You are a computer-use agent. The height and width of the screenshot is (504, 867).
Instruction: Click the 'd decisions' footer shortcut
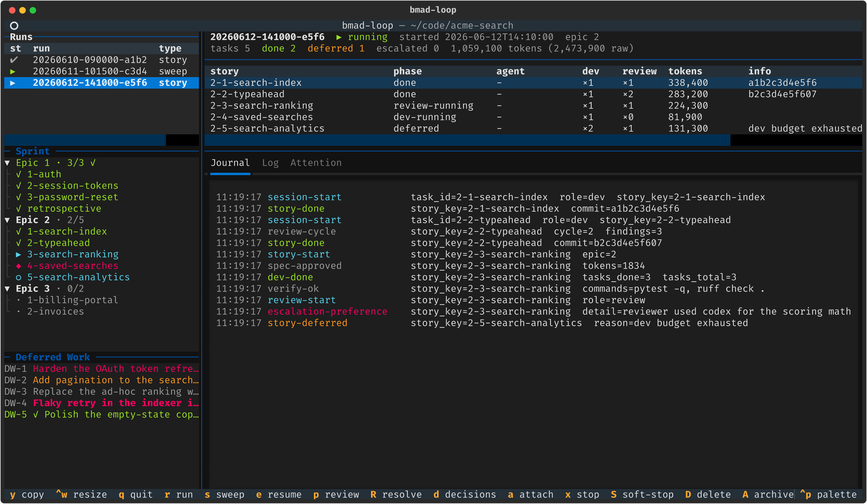[x=464, y=495]
